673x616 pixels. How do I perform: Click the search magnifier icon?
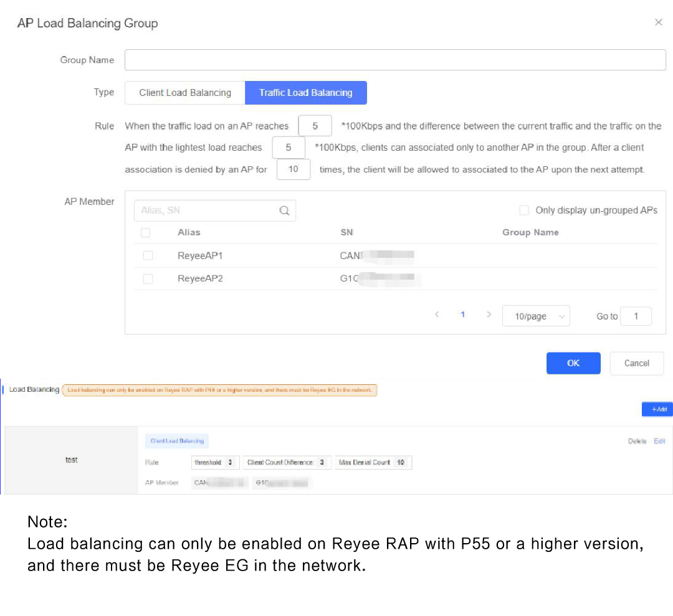(284, 211)
